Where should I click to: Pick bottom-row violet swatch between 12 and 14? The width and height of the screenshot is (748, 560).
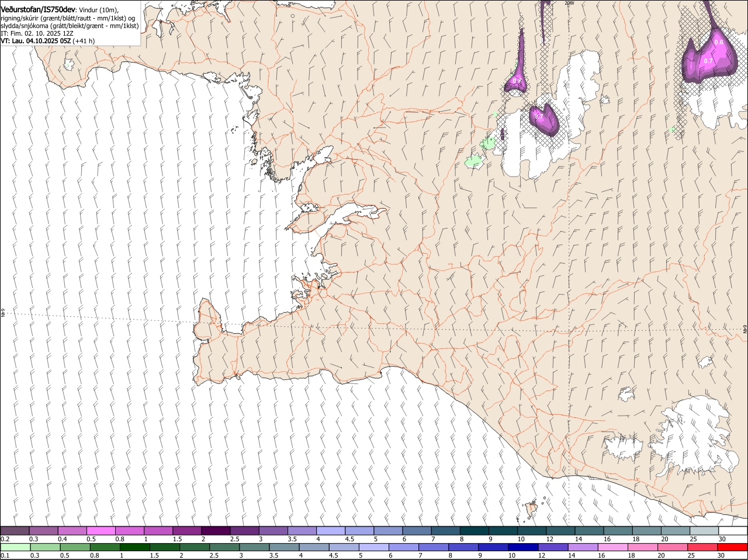pyautogui.click(x=552, y=547)
